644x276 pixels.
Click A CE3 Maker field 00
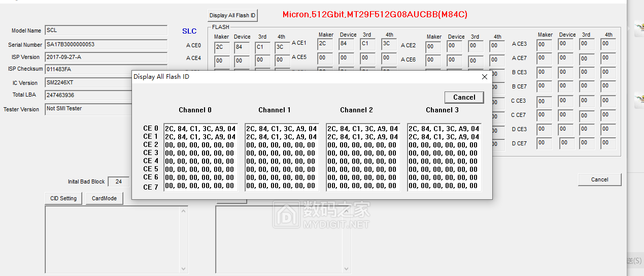click(544, 44)
